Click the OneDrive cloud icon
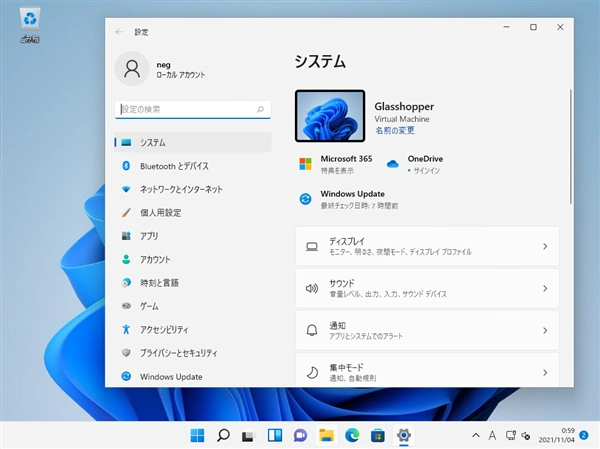Screen dimensions: 600x449 (393, 164)
